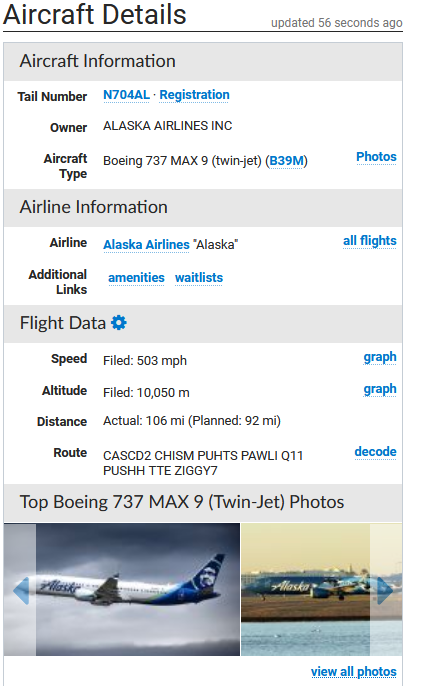
Task: Decode the flight route
Action: 375,452
